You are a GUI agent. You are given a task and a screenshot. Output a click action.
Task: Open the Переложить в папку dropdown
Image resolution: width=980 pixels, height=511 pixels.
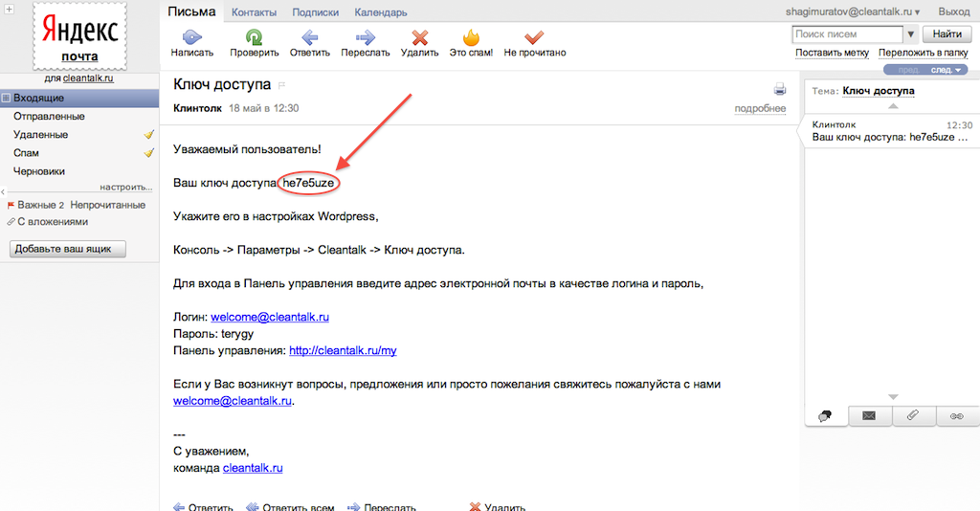(x=923, y=53)
